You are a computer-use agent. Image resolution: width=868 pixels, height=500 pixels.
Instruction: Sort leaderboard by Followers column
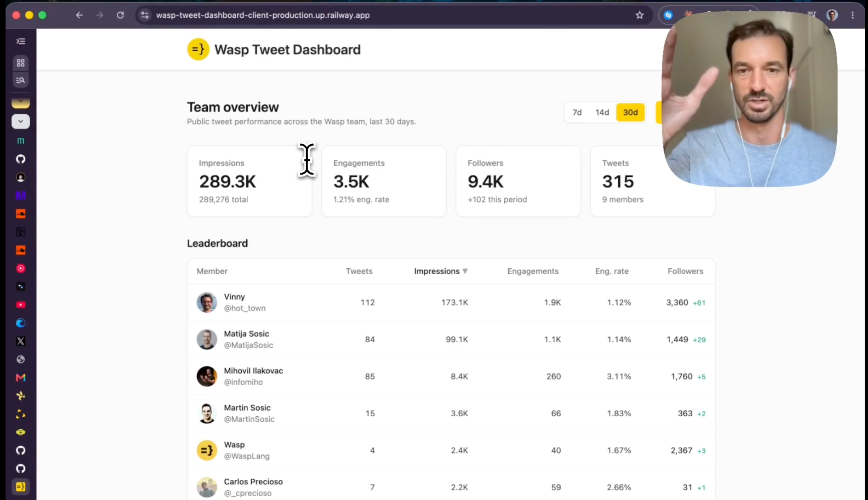coord(685,271)
